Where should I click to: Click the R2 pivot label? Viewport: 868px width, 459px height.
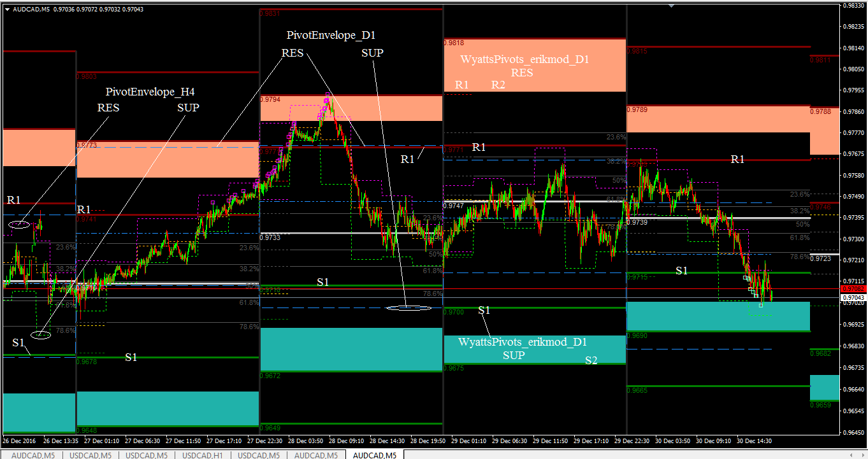pos(498,85)
